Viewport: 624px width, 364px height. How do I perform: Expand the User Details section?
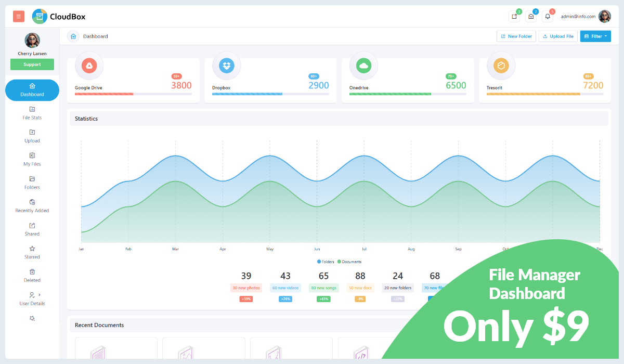(32, 300)
